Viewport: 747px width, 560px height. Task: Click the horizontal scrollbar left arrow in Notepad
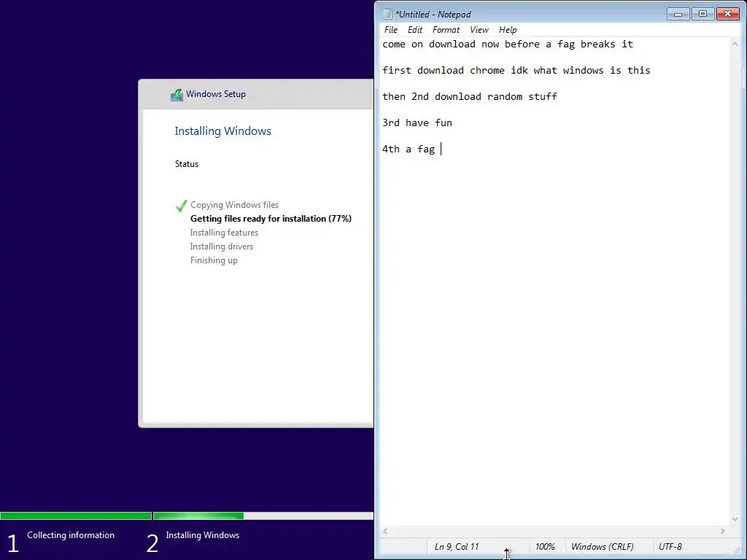coord(385,531)
